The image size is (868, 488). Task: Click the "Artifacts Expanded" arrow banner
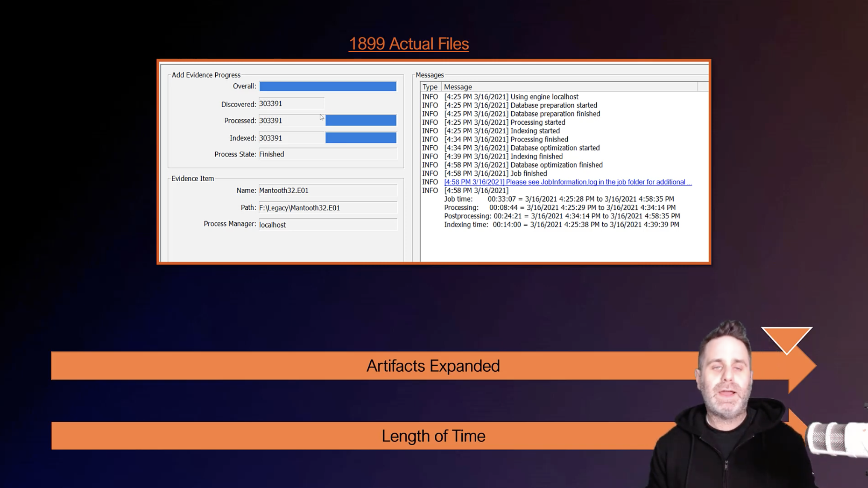433,365
